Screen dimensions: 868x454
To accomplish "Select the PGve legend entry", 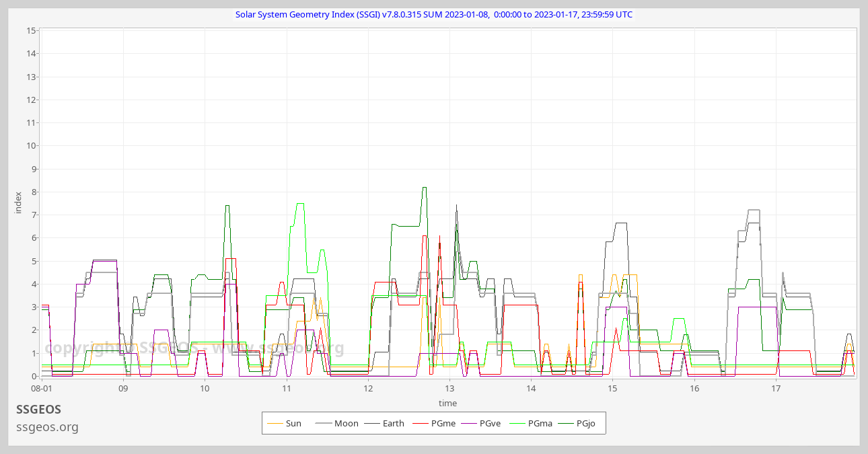I will (x=482, y=423).
